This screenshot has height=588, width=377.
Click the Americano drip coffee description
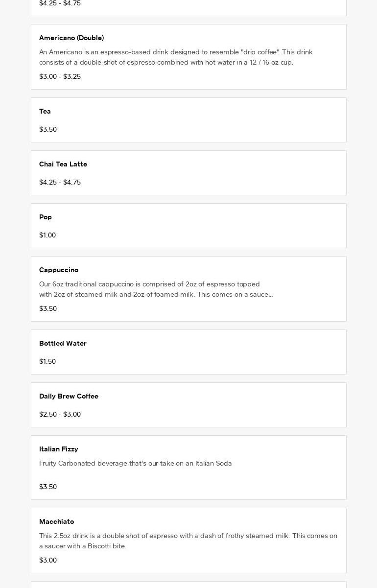176,57
